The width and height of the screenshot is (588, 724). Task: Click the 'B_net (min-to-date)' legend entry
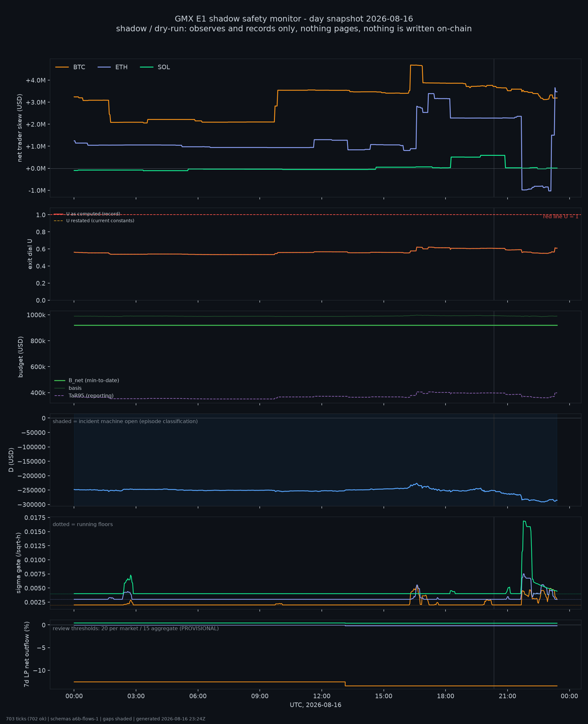tap(87, 380)
